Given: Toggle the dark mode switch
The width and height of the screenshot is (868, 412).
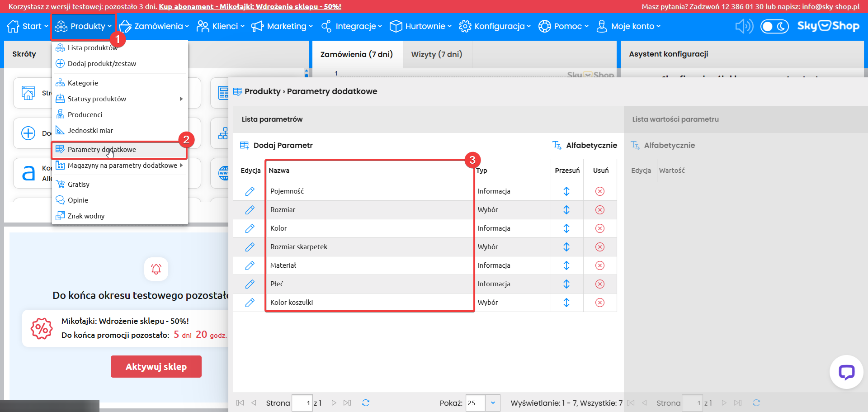Looking at the screenshot, I should (774, 26).
